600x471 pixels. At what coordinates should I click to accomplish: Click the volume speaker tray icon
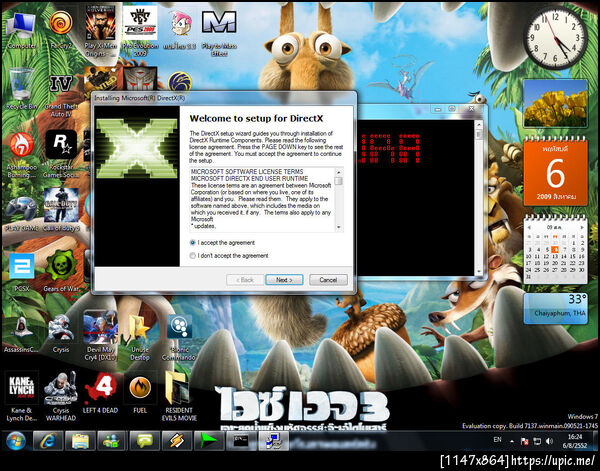pyautogui.click(x=549, y=441)
